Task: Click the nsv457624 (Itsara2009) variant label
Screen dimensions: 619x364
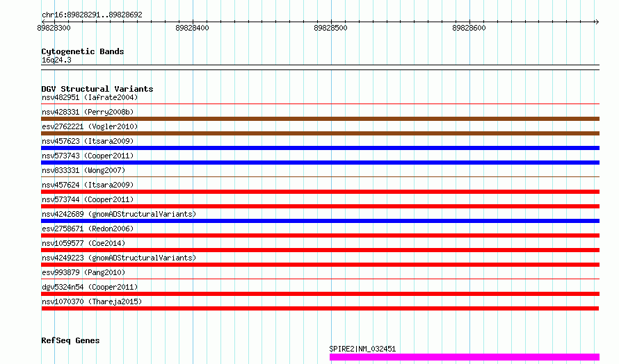Action: [88, 185]
